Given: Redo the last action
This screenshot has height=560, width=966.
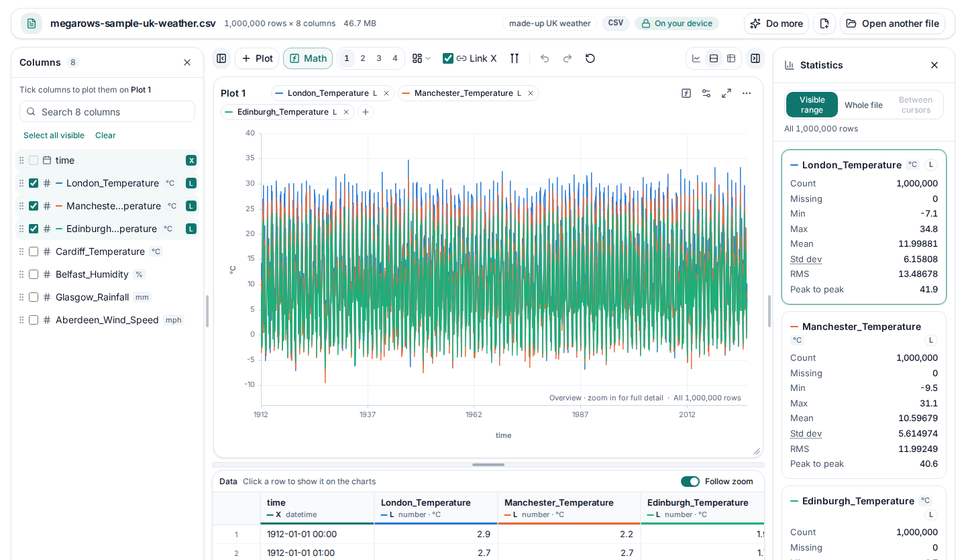Looking at the screenshot, I should point(568,58).
